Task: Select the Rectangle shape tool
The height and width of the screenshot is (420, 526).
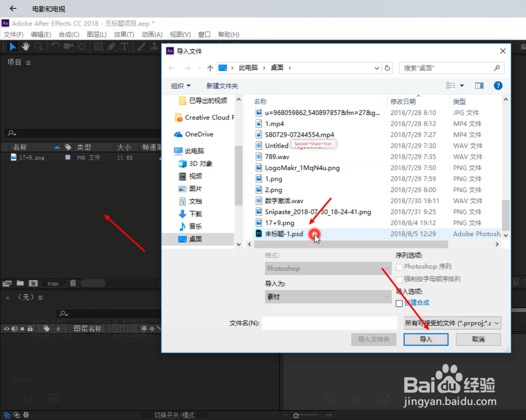Action: [x=98, y=46]
